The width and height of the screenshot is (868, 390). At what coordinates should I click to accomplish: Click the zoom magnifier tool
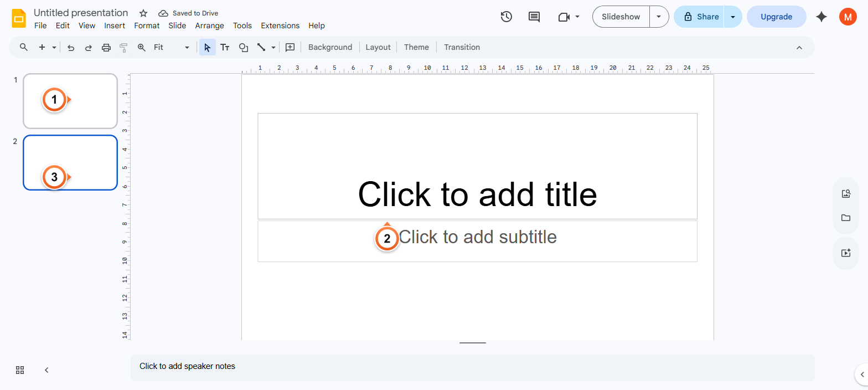142,48
